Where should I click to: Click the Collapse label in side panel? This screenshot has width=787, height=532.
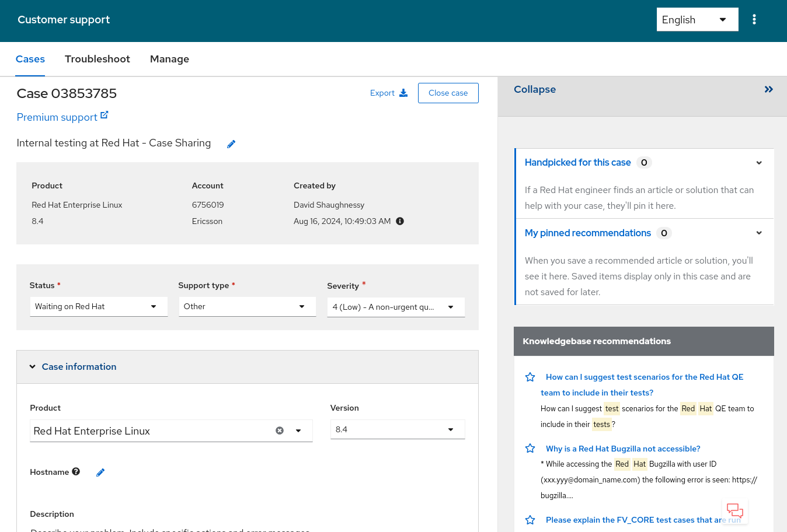[x=535, y=89]
